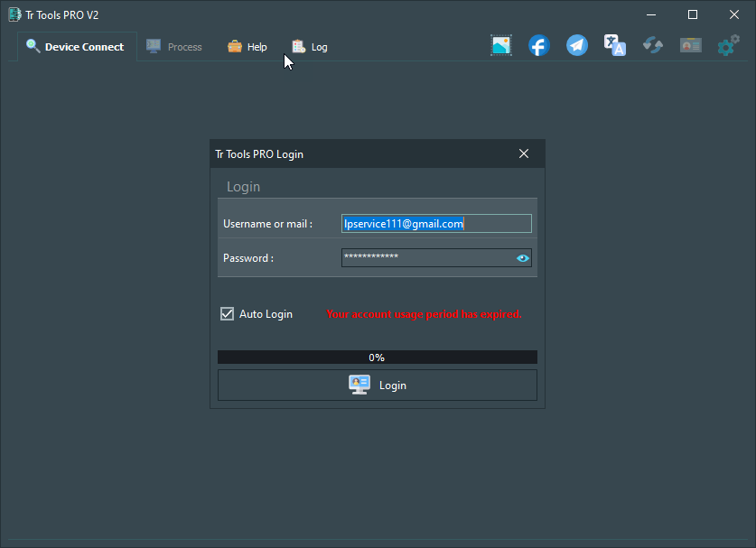
Task: Click the sync refresh icon
Action: (653, 45)
